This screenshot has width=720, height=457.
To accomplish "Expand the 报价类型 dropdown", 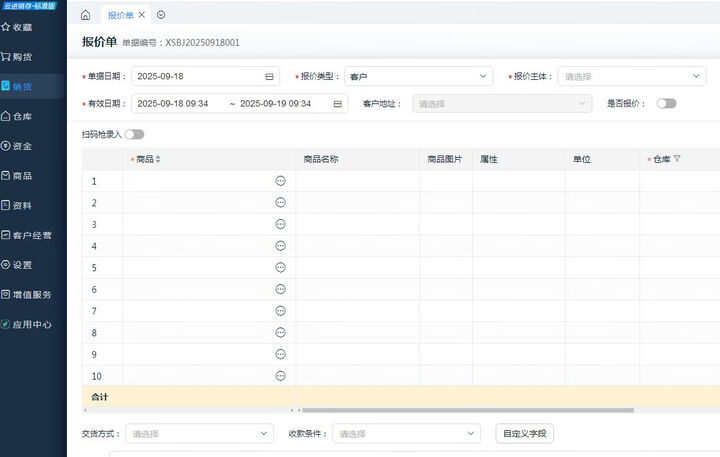I will click(418, 76).
